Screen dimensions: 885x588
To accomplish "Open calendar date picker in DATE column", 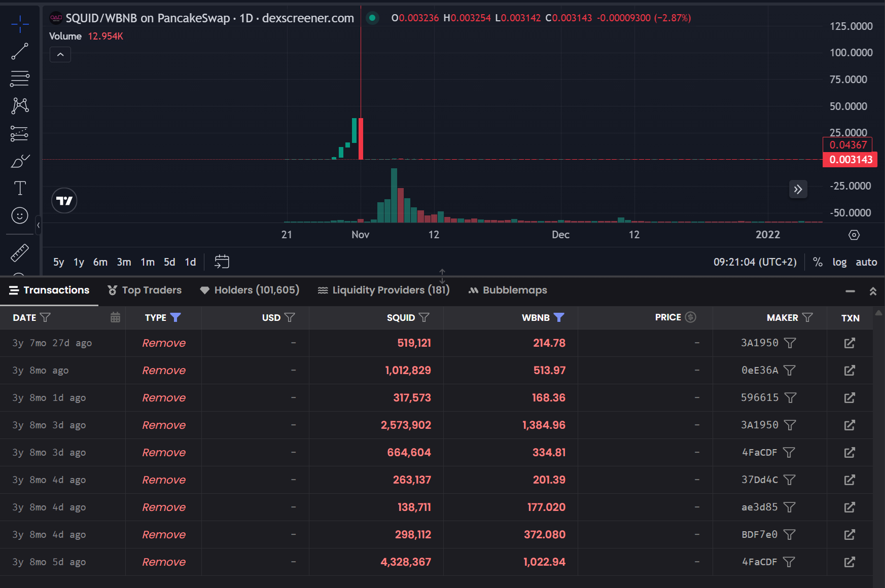I will coord(115,317).
